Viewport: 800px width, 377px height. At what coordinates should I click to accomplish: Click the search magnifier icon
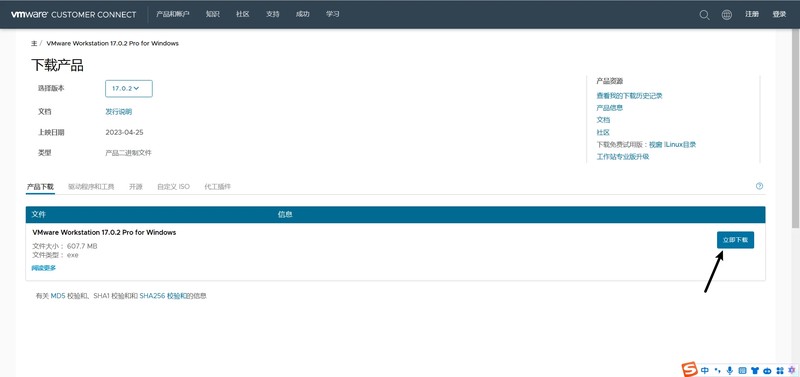point(704,15)
